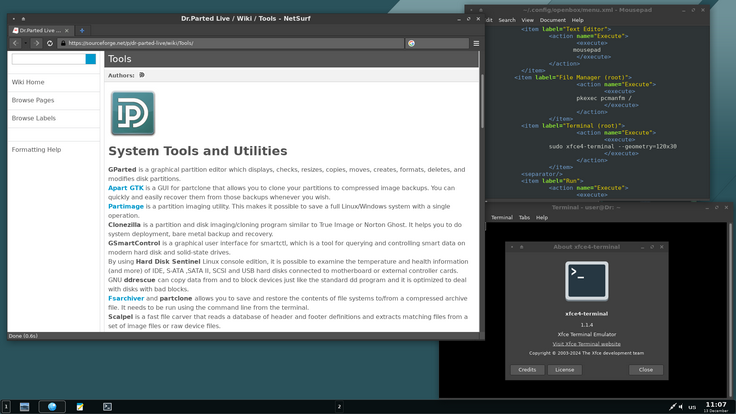Click the 11:07 clock in taskbar
The width and height of the screenshot is (736, 414).
716,405
